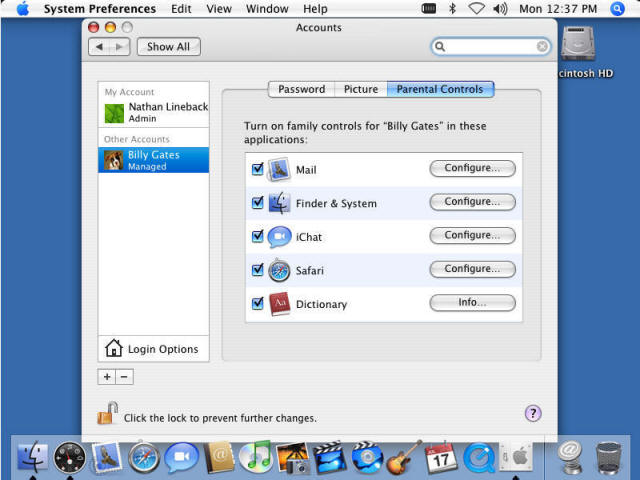Open Spotlight search in menu bar

[617, 9]
